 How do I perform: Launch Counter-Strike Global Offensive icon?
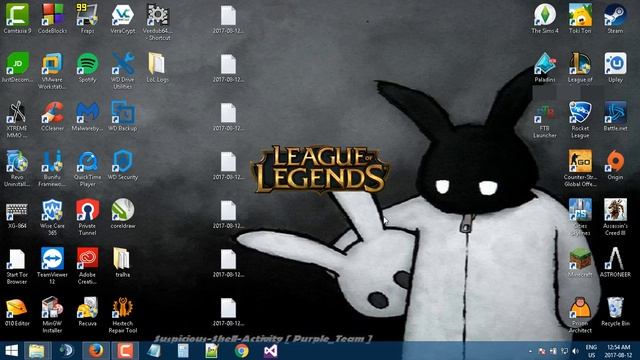pyautogui.click(x=580, y=168)
